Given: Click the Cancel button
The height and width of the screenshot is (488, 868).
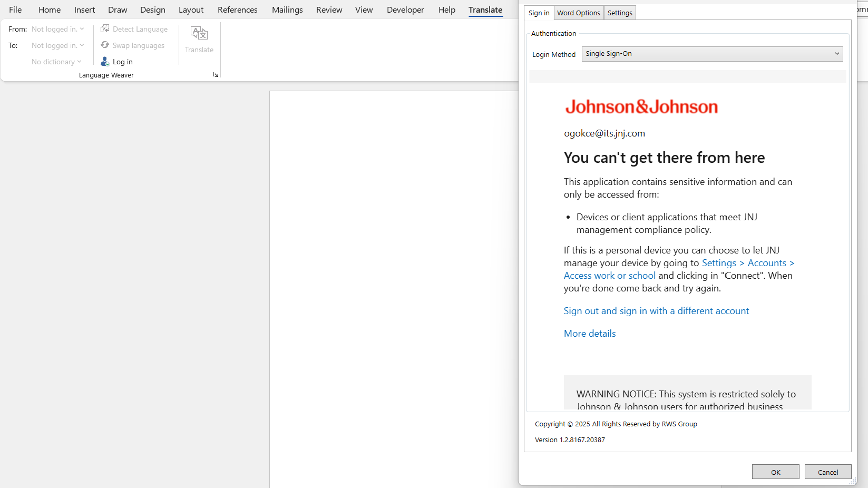Looking at the screenshot, I should coord(827,472).
